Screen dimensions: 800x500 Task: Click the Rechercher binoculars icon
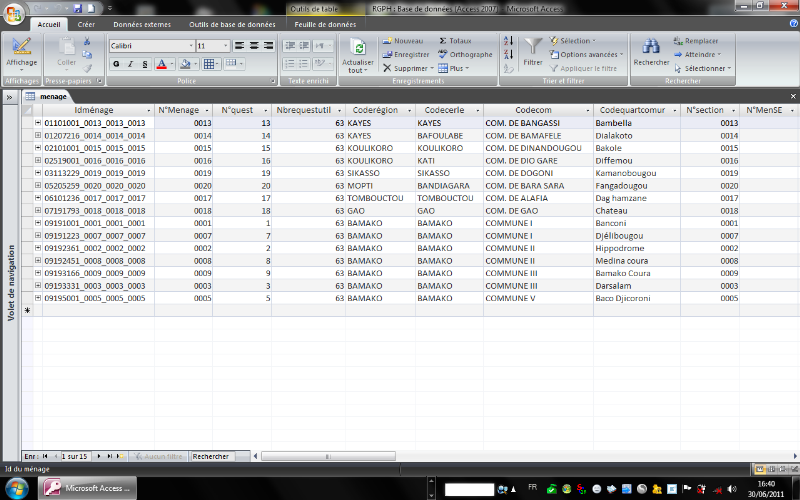651,49
